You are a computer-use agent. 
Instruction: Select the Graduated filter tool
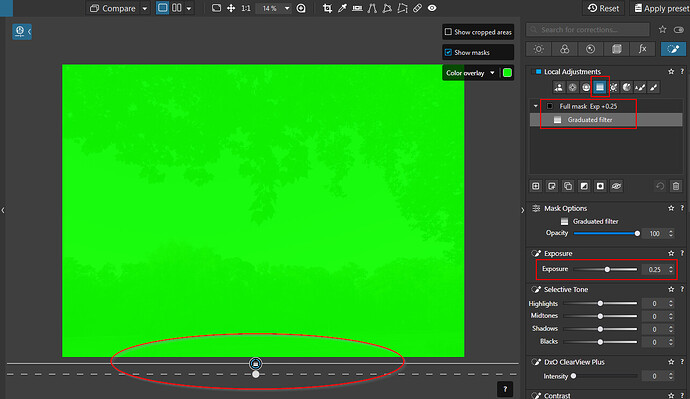[600, 88]
